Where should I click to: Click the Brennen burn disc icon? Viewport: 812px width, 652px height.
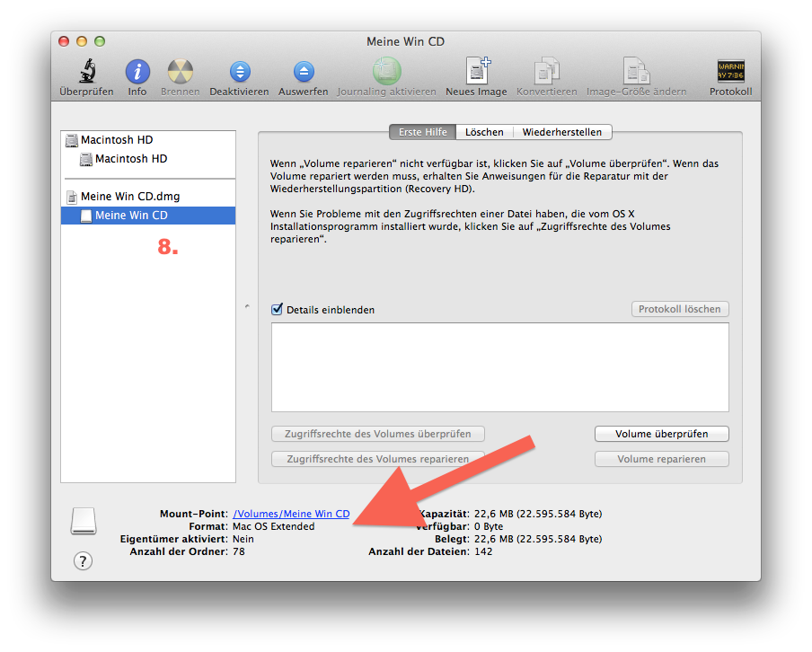coord(181,72)
